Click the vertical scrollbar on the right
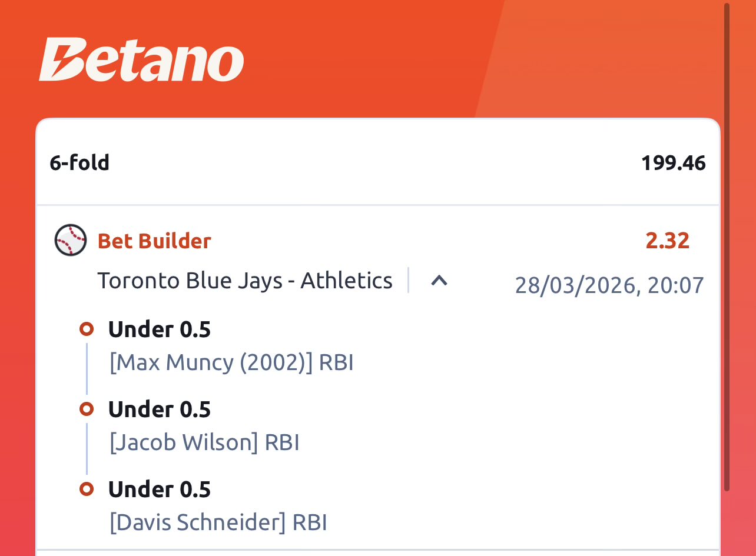The height and width of the screenshot is (556, 756). click(x=727, y=247)
